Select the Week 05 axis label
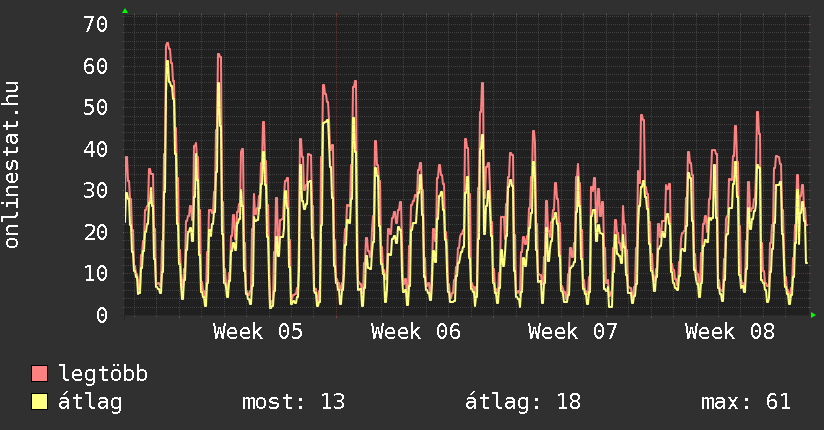 pos(258,332)
